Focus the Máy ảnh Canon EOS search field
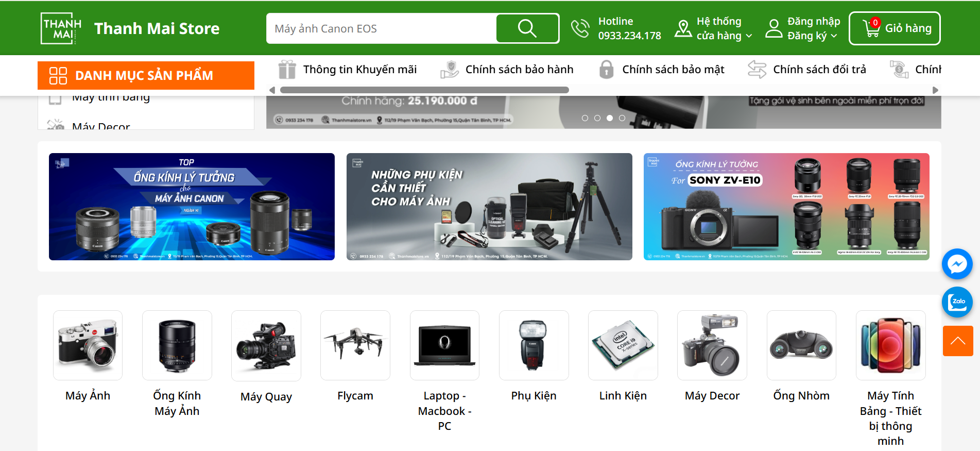The image size is (980, 451). pos(381,28)
